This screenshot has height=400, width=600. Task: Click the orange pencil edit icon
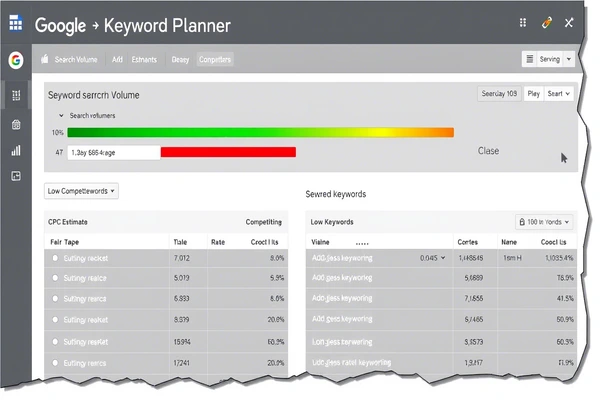[547, 23]
